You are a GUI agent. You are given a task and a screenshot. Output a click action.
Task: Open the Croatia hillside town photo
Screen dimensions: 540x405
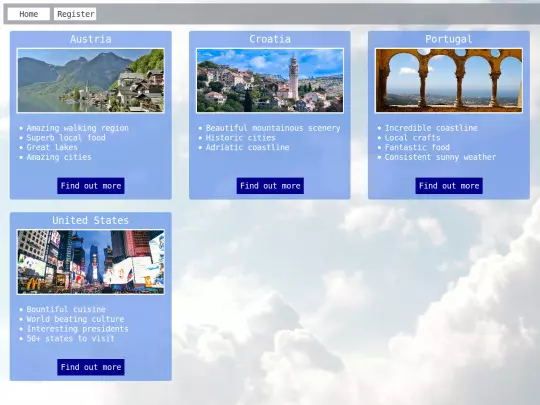point(270,81)
